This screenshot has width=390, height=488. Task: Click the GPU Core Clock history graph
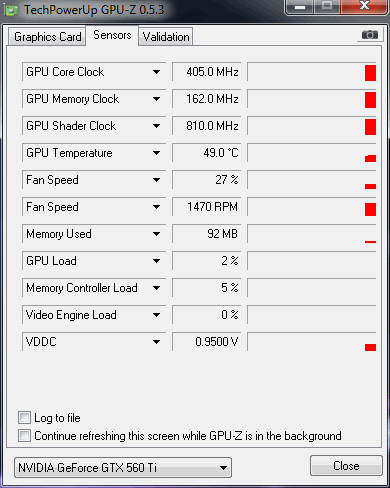coord(312,72)
